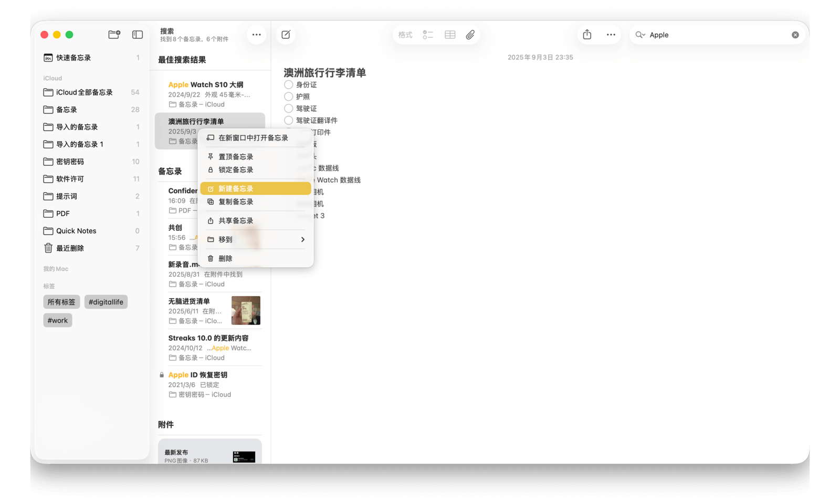This screenshot has height=504, width=840.
Task: Click the compose new note icon
Action: pyautogui.click(x=286, y=35)
